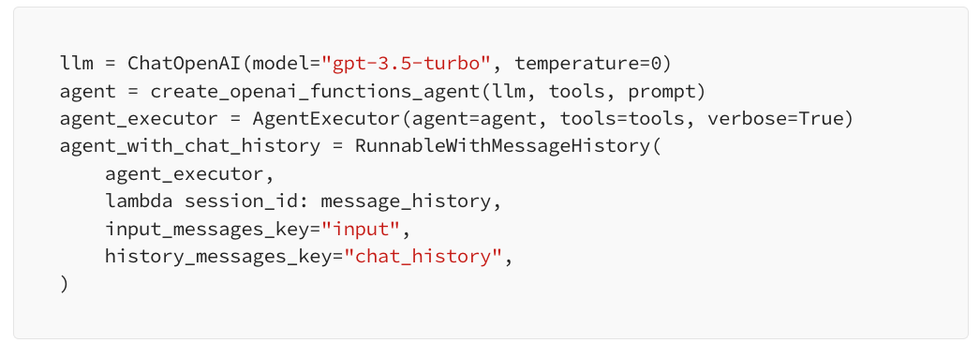Click the lambda keyword
This screenshot has height=343, width=980.
click(x=139, y=201)
